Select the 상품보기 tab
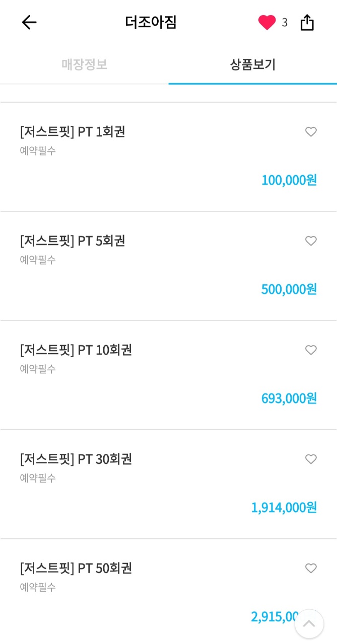This screenshot has width=337, height=644. coord(253,65)
